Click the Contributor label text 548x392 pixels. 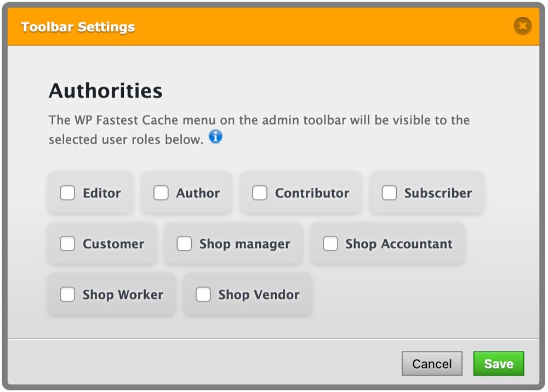click(312, 193)
